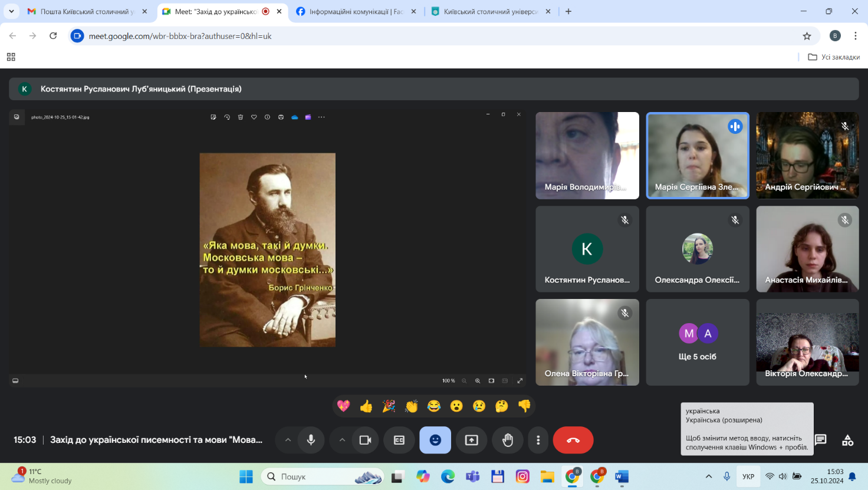Send the thumbs up reaction

[x=366, y=406]
